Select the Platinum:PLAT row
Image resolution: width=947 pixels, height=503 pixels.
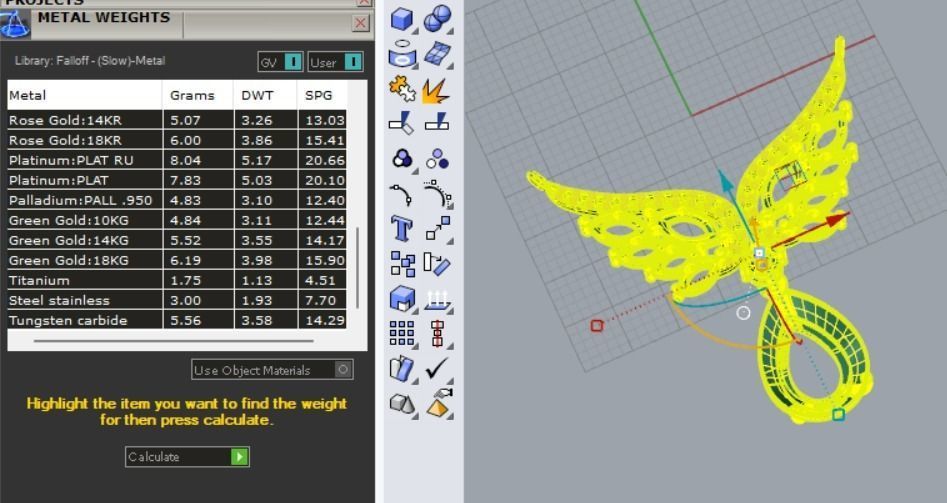(x=177, y=180)
